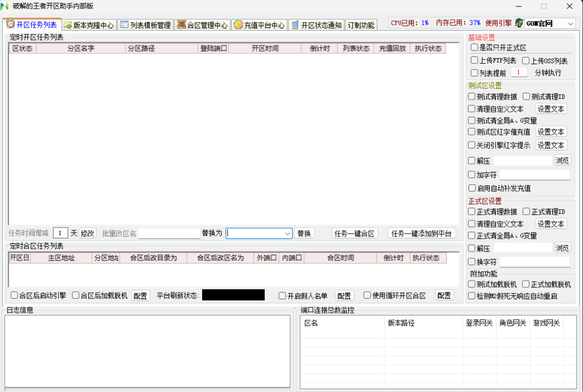Click the 开区状态通知 document icon
The height and width of the screenshot is (392, 583).
pos(294,25)
